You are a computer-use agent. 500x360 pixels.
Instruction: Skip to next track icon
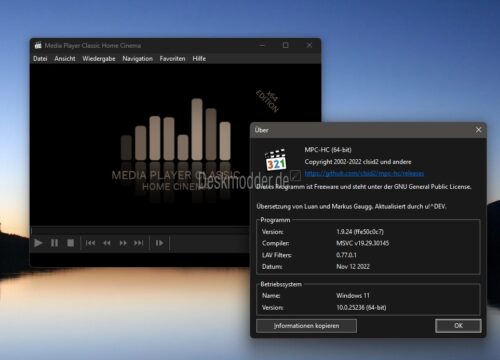[139, 243]
